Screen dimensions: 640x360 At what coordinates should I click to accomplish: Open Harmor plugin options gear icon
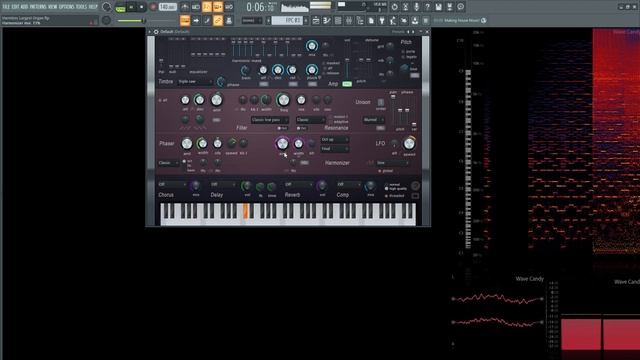tap(156, 32)
